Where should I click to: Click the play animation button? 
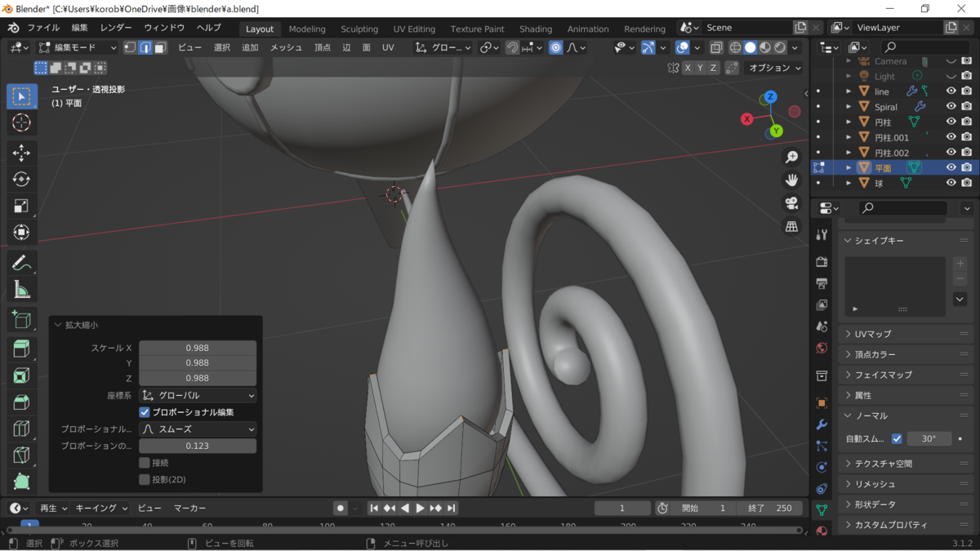click(420, 508)
